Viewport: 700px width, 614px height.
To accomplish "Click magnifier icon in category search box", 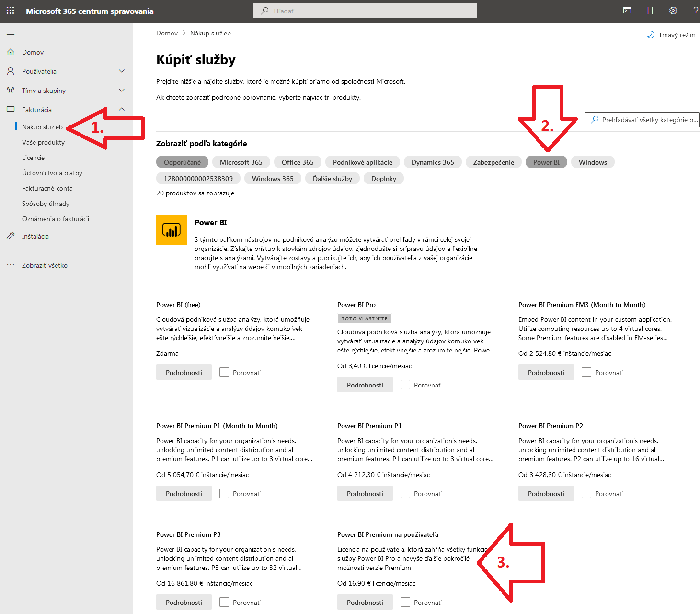I will 595,120.
